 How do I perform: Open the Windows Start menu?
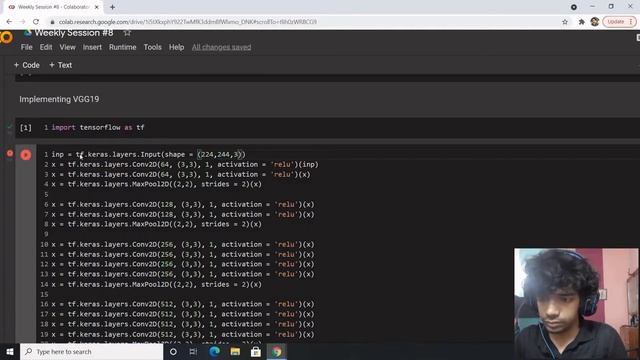point(10,351)
